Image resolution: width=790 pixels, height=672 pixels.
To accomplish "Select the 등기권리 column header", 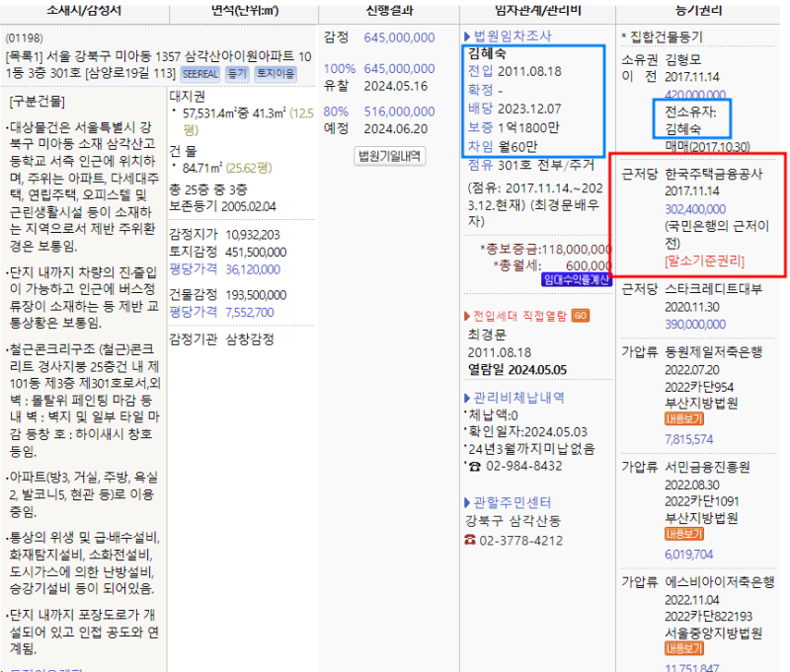I will (697, 8).
